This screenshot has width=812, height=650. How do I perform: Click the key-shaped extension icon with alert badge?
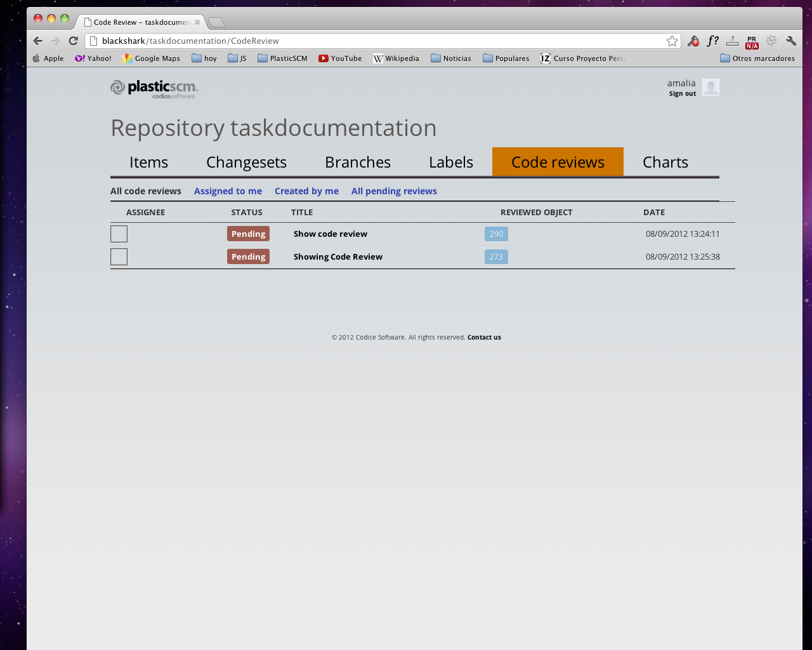pyautogui.click(x=693, y=41)
